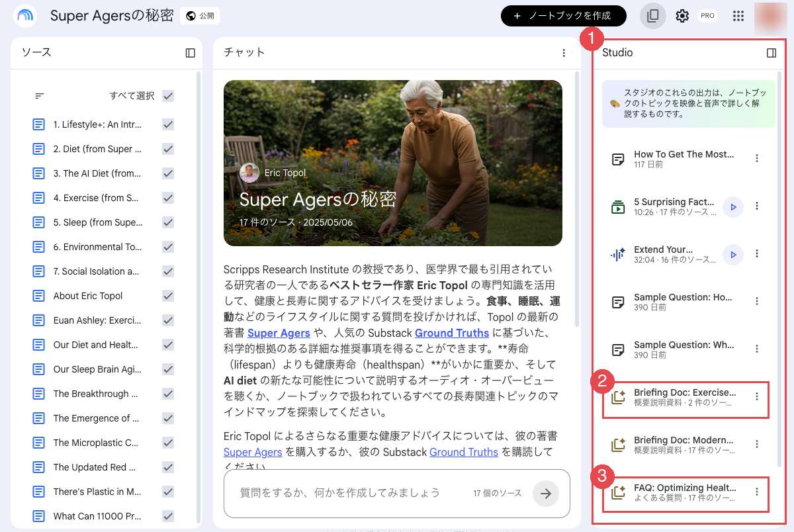Create a new notebook with ノートブックを作成
This screenshot has height=532, width=794.
(x=564, y=16)
